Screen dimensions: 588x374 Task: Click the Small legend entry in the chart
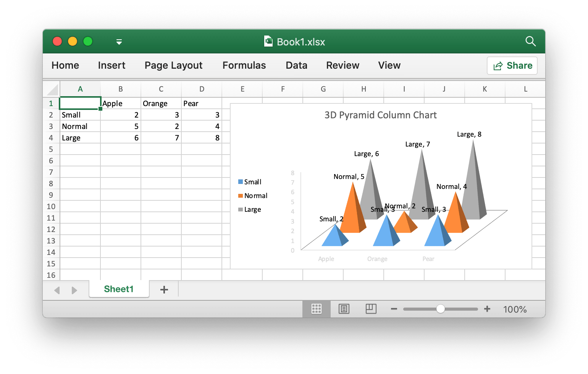[250, 182]
